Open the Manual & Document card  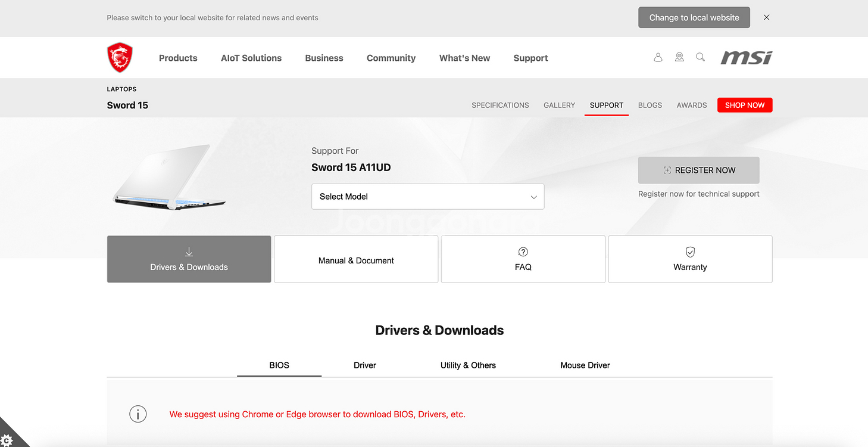pyautogui.click(x=356, y=259)
